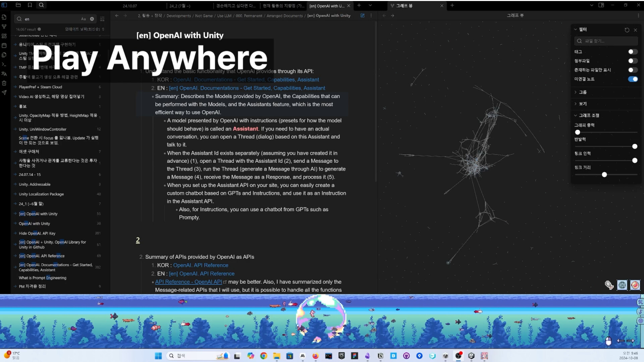This screenshot has height=362, width=644.
Task: Open the graph view from the left ribbon
Action: (4, 26)
